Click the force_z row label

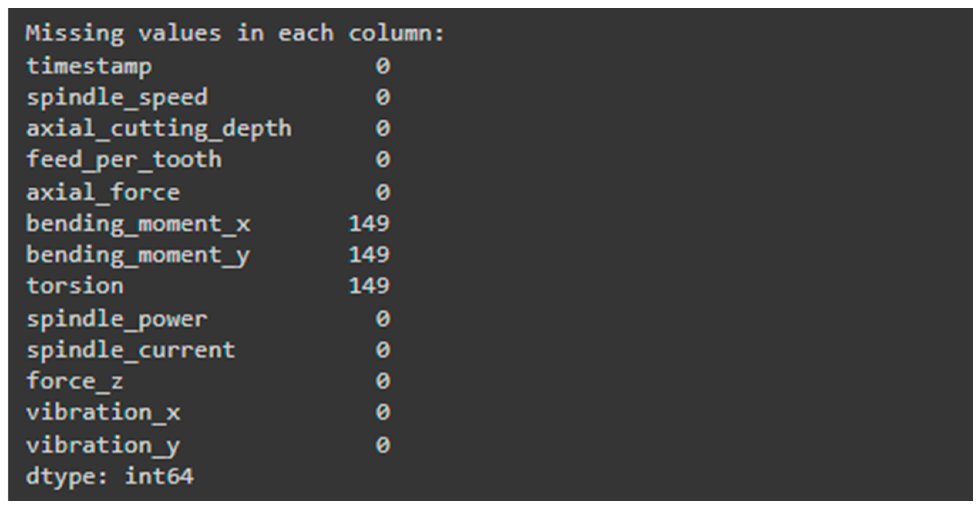click(75, 382)
